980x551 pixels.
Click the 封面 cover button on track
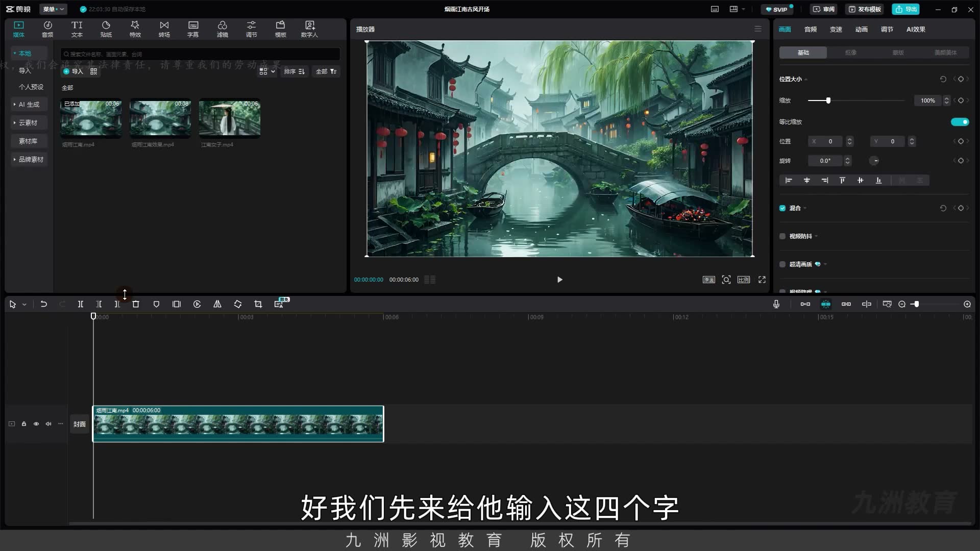pos(80,424)
